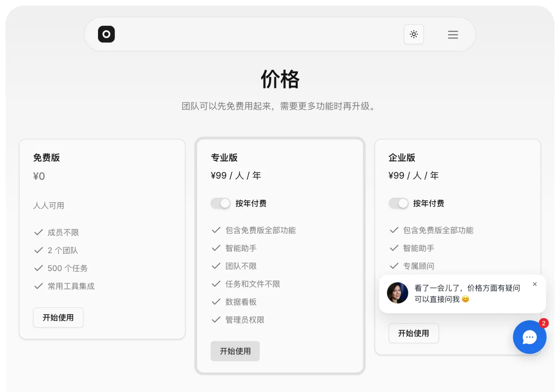Click 智能助手 in 专业版 card

point(241,248)
